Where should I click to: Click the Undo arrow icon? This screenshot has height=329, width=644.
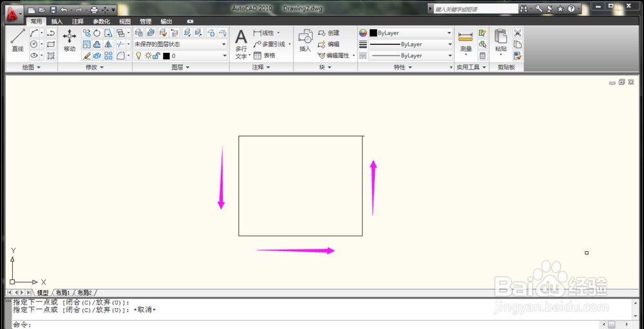[64, 10]
